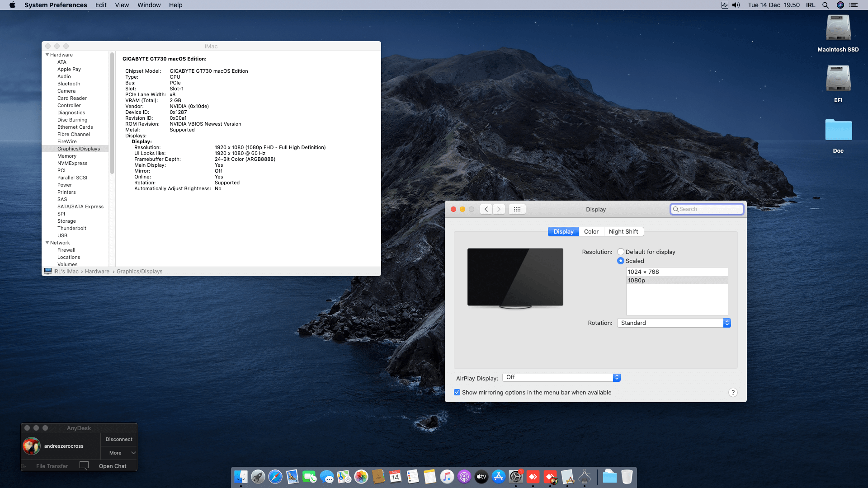Open the Calendar app showing December 14

point(396,477)
